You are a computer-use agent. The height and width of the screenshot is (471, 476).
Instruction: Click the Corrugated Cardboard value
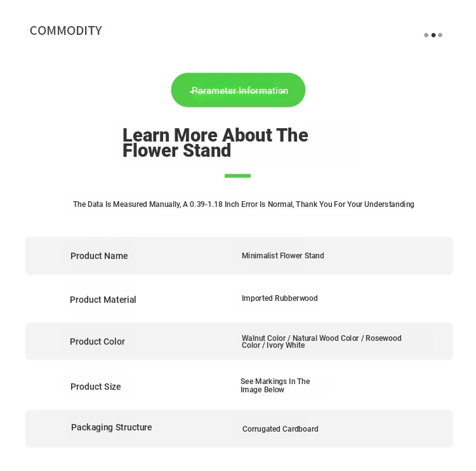pyautogui.click(x=280, y=429)
